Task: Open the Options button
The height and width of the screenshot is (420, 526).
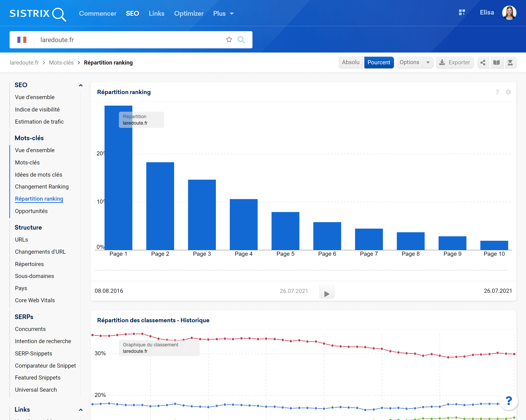Action: tap(409, 63)
